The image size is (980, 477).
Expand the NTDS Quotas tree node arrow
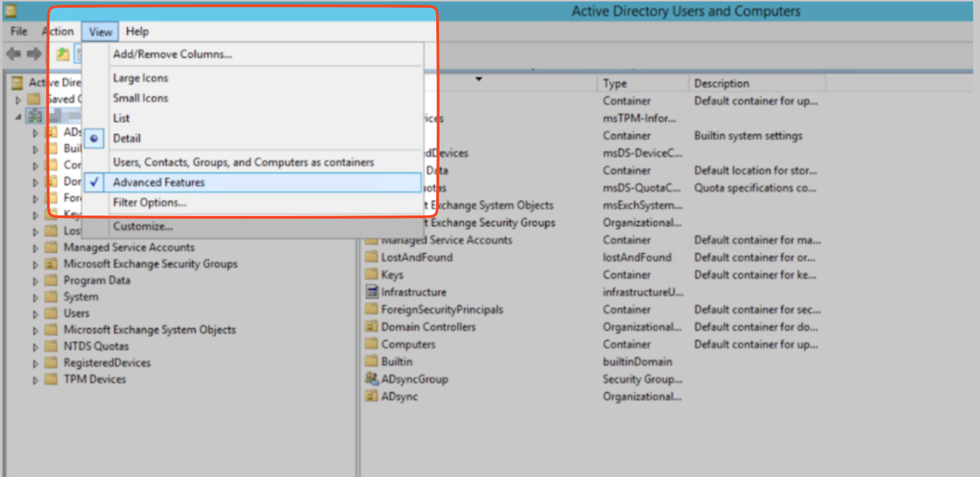(36, 346)
